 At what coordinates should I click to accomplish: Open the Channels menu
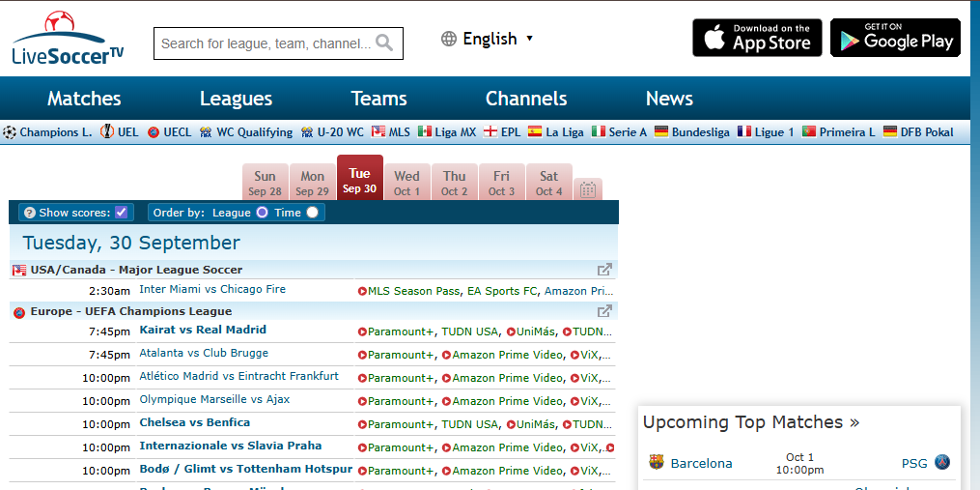click(526, 99)
